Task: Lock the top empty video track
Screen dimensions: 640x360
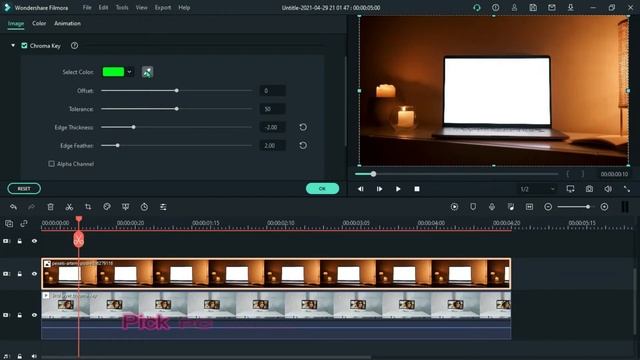Action: tap(20, 241)
